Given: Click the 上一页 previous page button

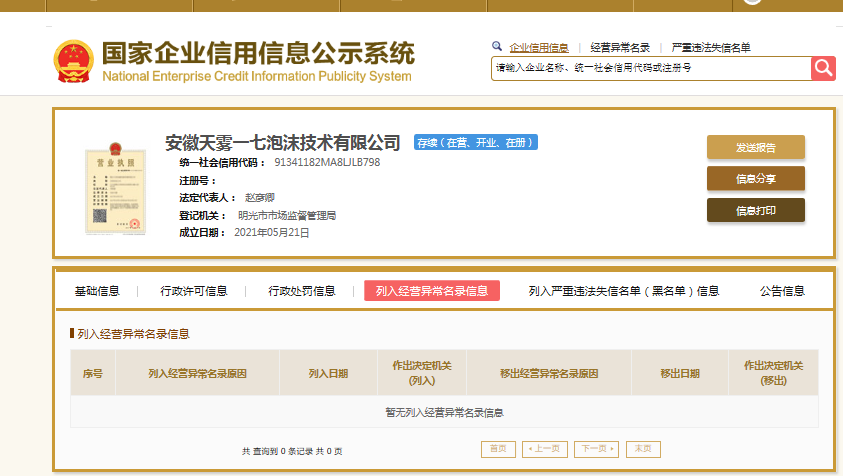Looking at the screenshot, I should pos(545,449).
